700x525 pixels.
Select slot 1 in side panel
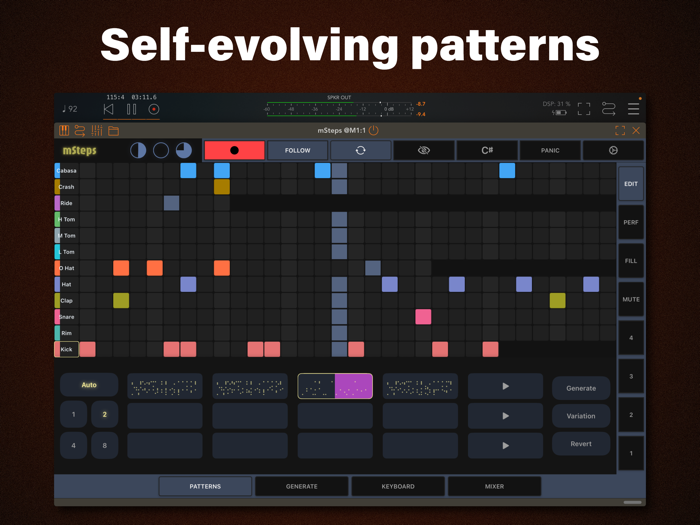(x=631, y=453)
